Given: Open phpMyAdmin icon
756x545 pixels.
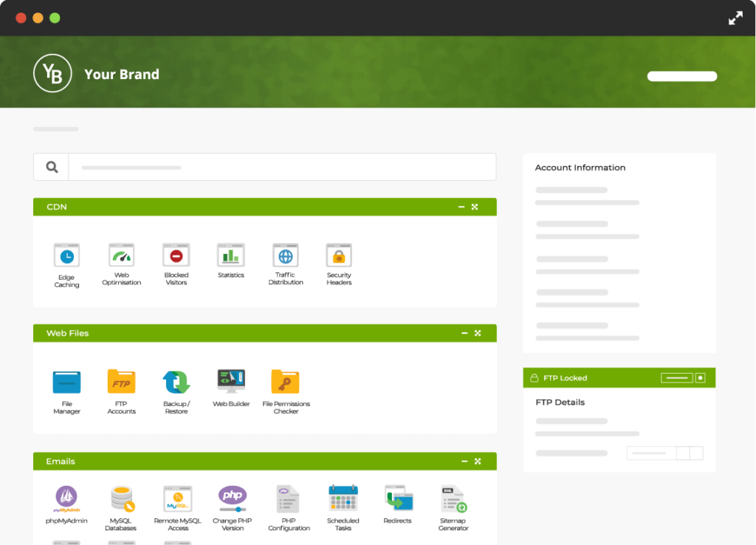Looking at the screenshot, I should [66, 497].
